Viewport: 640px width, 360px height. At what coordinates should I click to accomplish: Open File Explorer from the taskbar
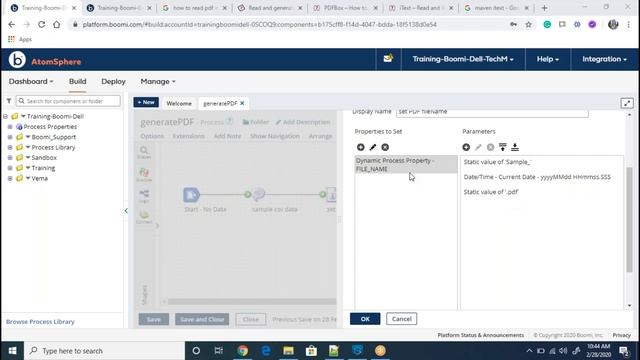coord(289,351)
